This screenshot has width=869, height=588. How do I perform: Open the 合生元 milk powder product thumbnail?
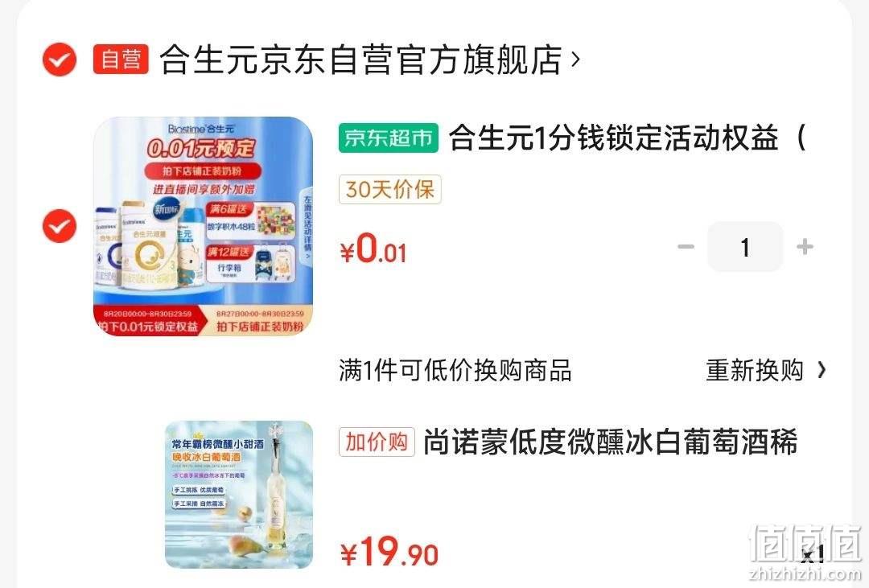tap(203, 226)
